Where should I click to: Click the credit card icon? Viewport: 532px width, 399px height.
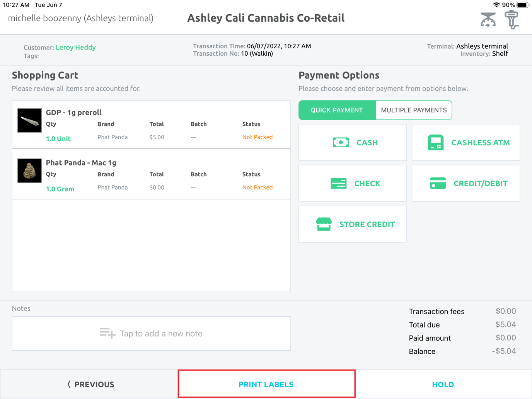[x=438, y=183]
